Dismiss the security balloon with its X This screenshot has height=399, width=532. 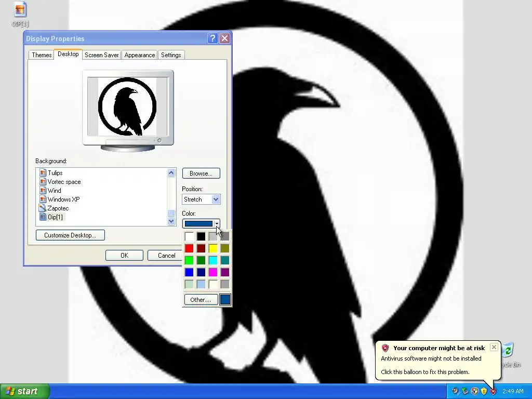(494, 347)
